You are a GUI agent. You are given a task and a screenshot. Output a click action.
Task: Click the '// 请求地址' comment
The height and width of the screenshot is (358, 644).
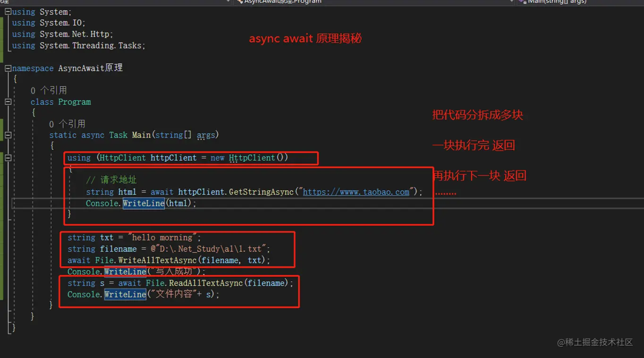(111, 180)
